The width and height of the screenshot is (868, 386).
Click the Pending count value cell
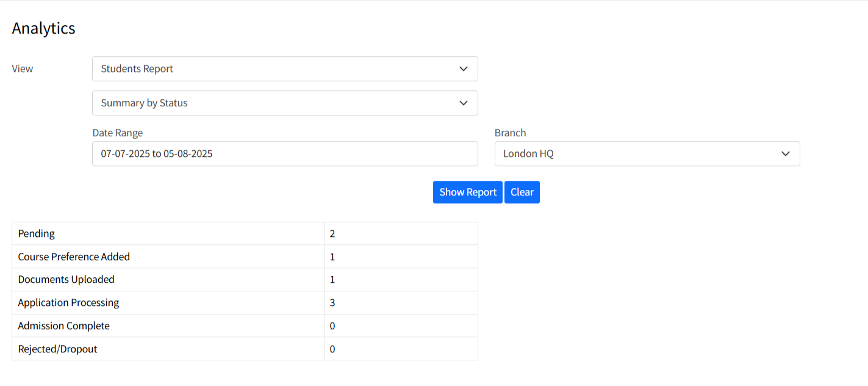(x=400, y=234)
